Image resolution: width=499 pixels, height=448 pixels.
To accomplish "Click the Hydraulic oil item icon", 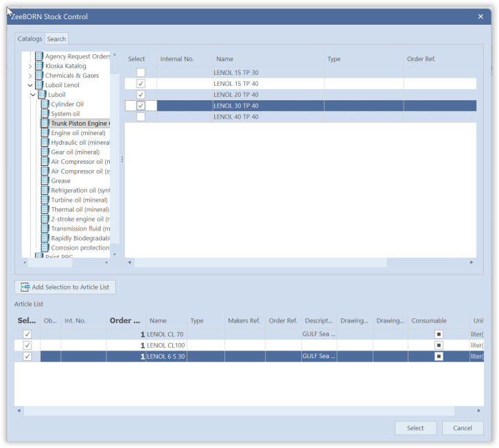I will (x=45, y=142).
